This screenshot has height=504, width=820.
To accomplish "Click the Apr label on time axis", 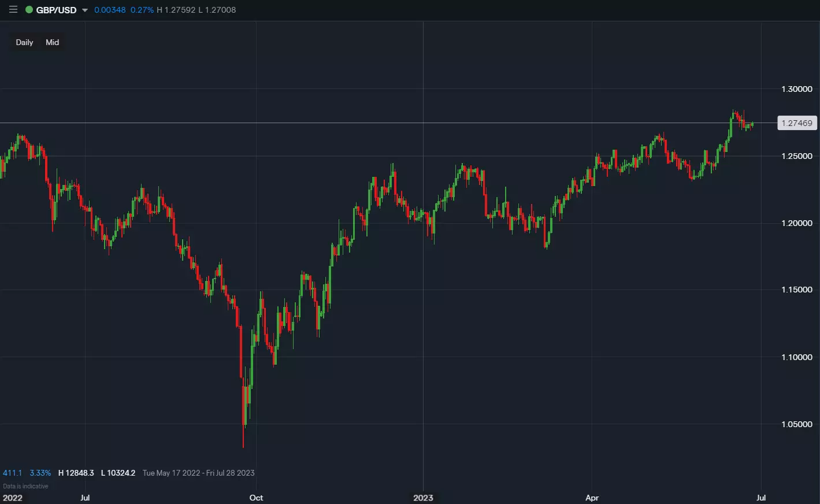I will pyautogui.click(x=592, y=498).
